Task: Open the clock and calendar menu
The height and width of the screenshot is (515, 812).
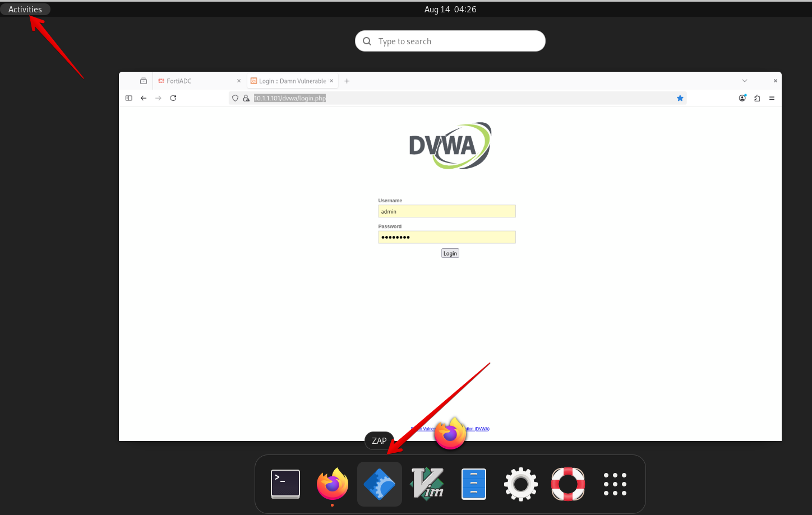Action: pos(450,9)
